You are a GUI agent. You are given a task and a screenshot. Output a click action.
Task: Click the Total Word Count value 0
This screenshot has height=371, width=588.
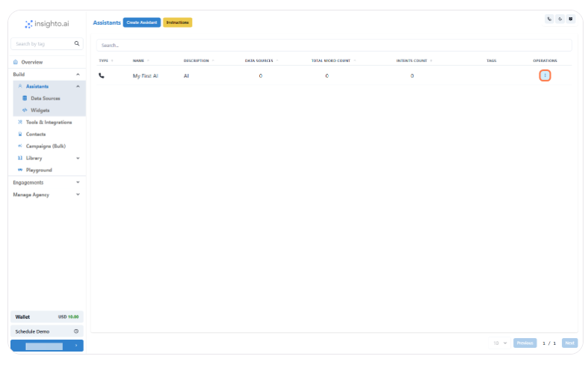pos(327,76)
